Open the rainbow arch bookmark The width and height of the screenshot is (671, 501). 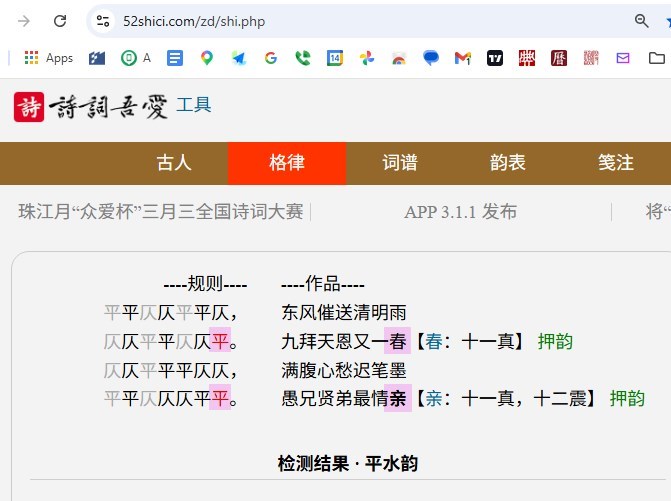pos(399,59)
